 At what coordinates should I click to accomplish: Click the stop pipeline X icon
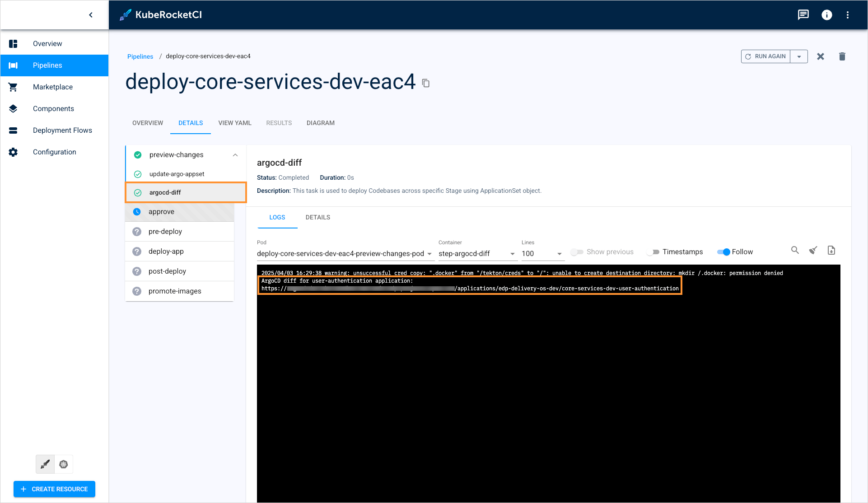820,56
